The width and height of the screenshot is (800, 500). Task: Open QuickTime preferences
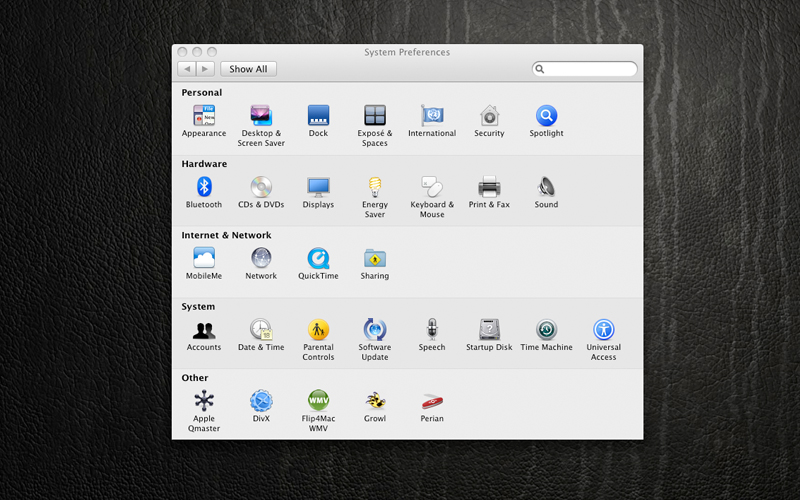point(318,258)
